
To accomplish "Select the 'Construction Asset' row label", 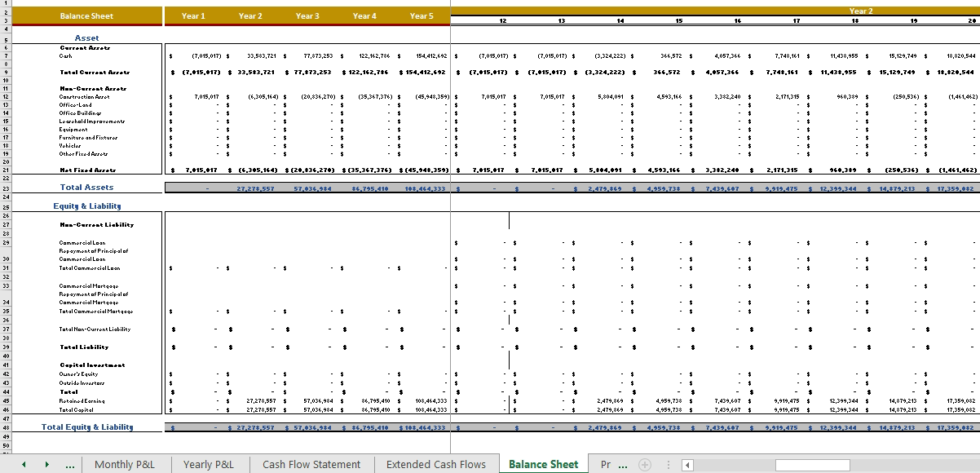I will pyautogui.click(x=84, y=97).
